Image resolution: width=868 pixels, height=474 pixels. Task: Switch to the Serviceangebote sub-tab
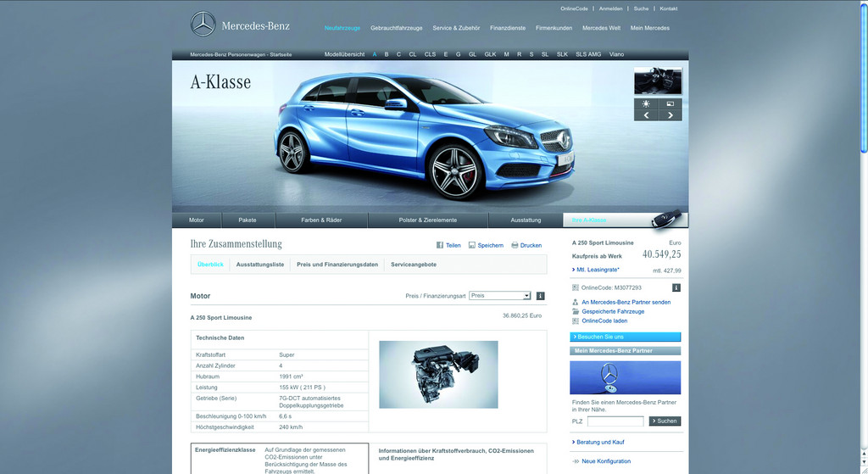[x=414, y=265]
